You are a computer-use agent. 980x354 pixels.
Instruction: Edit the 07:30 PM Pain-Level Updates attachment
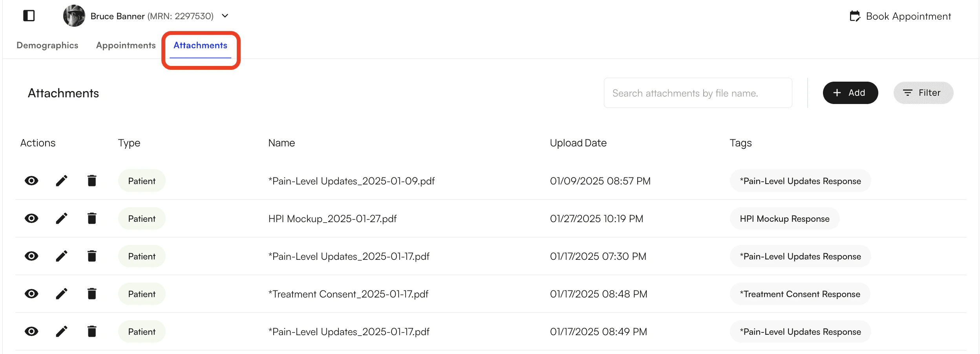click(x=62, y=256)
